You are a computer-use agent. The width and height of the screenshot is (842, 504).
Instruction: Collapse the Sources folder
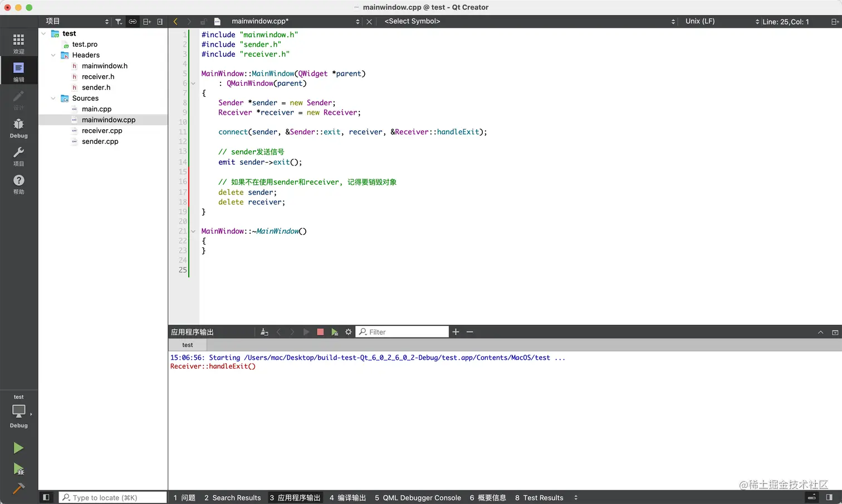click(53, 98)
